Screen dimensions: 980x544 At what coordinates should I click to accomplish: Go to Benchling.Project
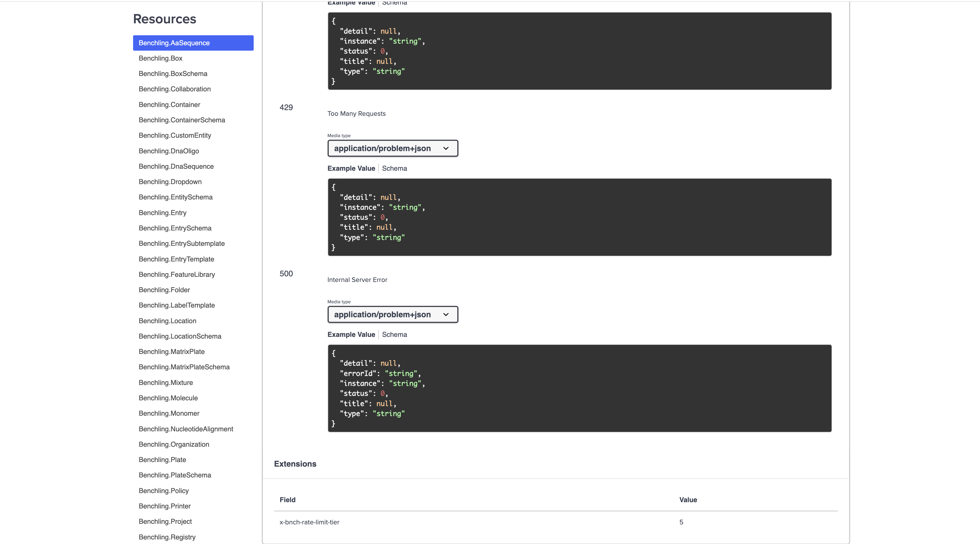pyautogui.click(x=165, y=522)
